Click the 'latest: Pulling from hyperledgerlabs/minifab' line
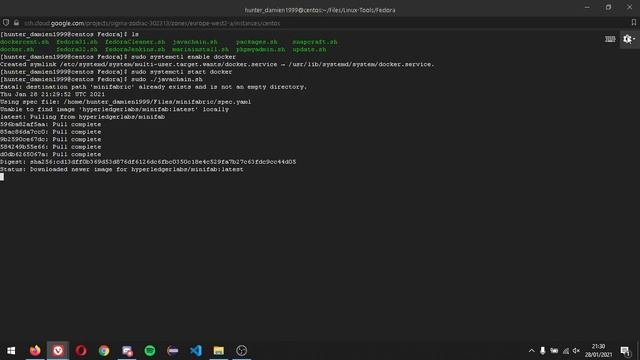 point(82,117)
